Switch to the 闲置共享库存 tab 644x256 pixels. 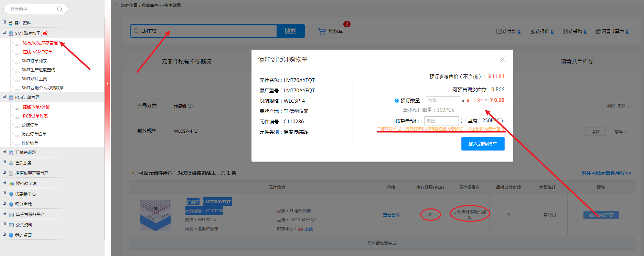(x=577, y=62)
